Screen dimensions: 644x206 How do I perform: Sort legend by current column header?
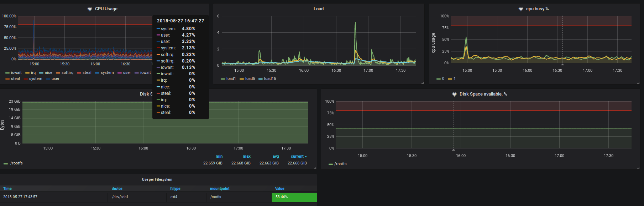(297, 157)
